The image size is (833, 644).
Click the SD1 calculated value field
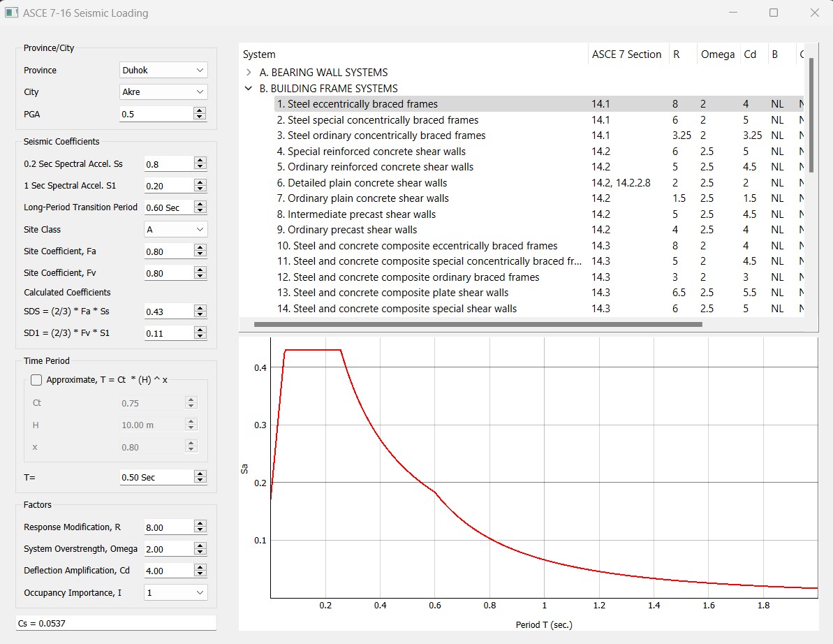[168, 333]
